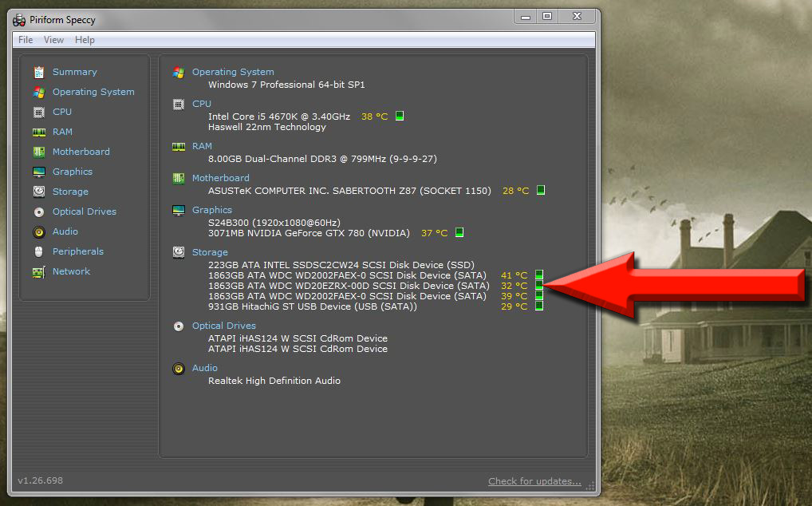The height and width of the screenshot is (506, 812).
Task: Open the Graphics sidebar section
Action: (x=73, y=172)
